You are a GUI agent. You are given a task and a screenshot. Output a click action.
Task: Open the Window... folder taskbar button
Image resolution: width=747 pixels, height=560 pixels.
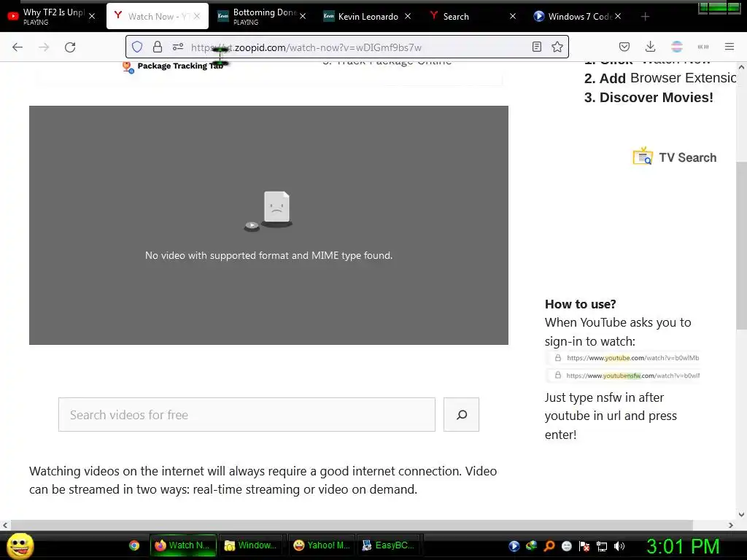(252, 545)
